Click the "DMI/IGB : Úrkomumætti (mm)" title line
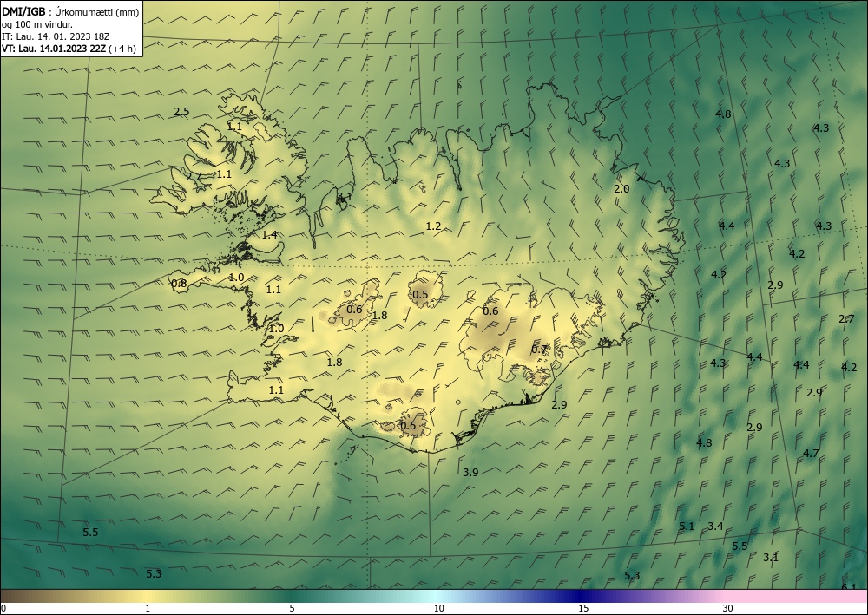 [70, 12]
